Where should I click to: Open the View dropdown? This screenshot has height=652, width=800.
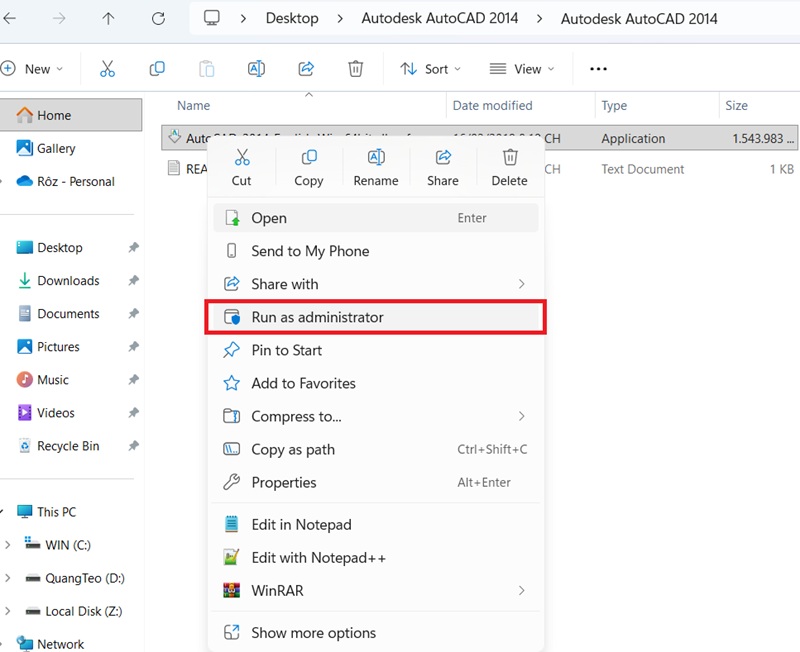tap(522, 68)
